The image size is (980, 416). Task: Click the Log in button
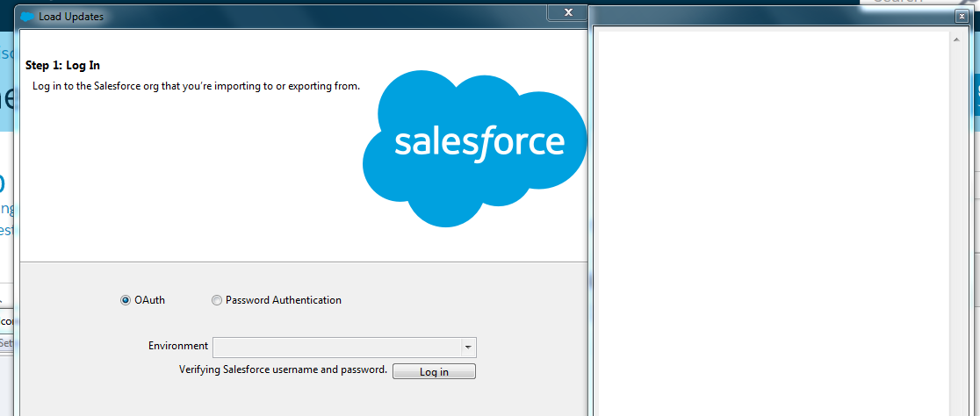(x=434, y=371)
